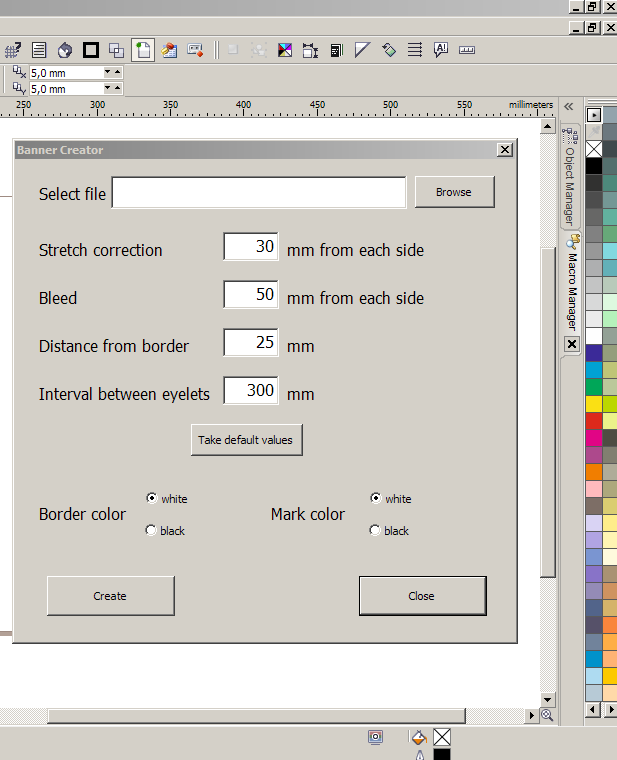Click the Close button in Banner Creator
This screenshot has height=760, width=617.
click(x=422, y=596)
